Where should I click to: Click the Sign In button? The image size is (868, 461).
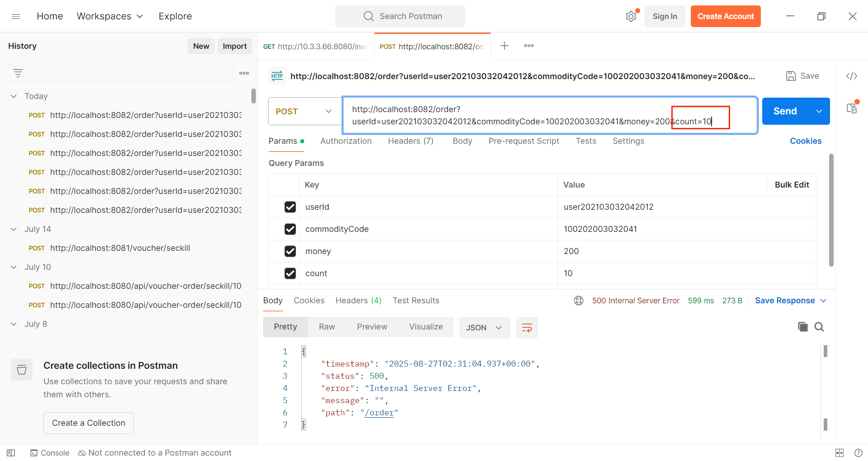pyautogui.click(x=665, y=16)
